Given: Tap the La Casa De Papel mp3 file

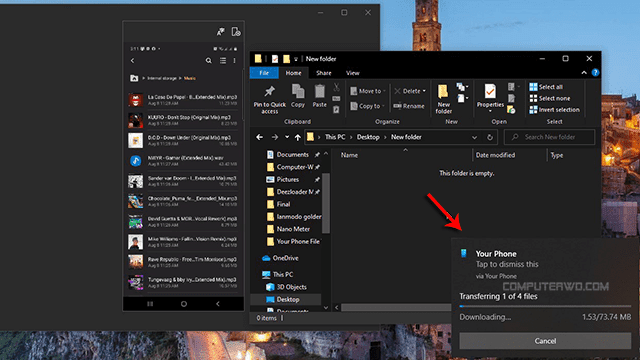Looking at the screenshot, I should tap(183, 100).
